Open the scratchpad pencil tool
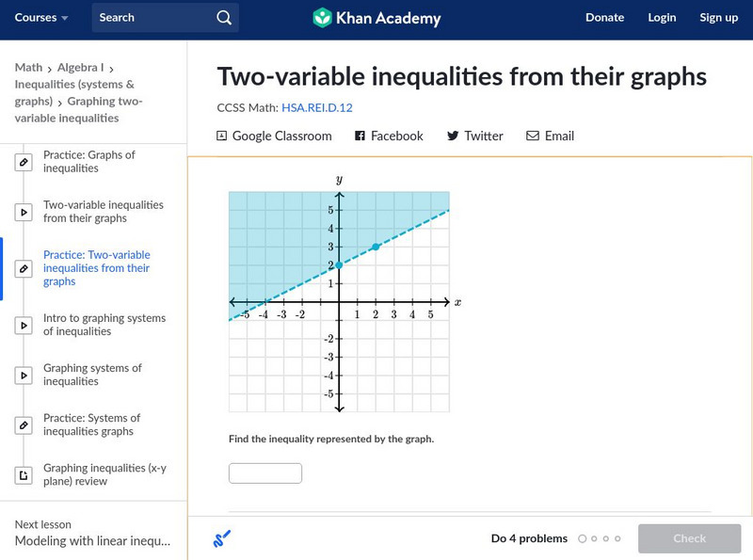Viewport: 753px width, 560px height. pyautogui.click(x=222, y=539)
